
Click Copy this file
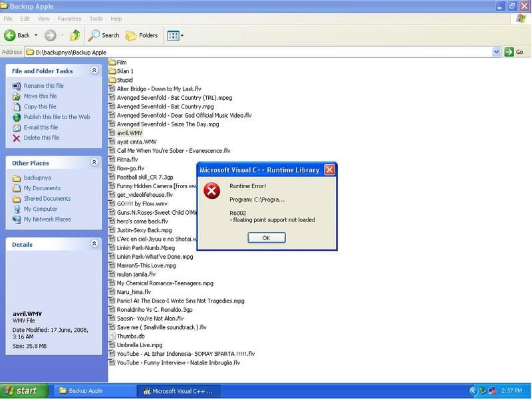[x=40, y=106]
